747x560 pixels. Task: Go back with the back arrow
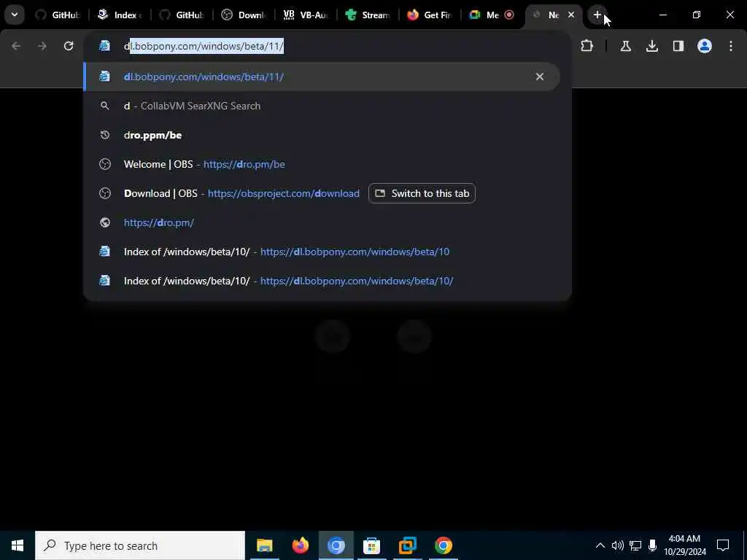(x=16, y=46)
